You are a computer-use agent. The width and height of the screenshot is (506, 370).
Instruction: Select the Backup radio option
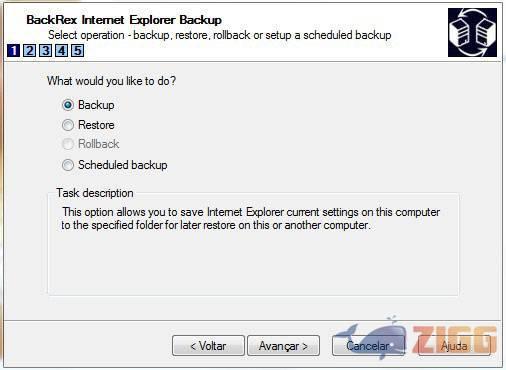[68, 105]
